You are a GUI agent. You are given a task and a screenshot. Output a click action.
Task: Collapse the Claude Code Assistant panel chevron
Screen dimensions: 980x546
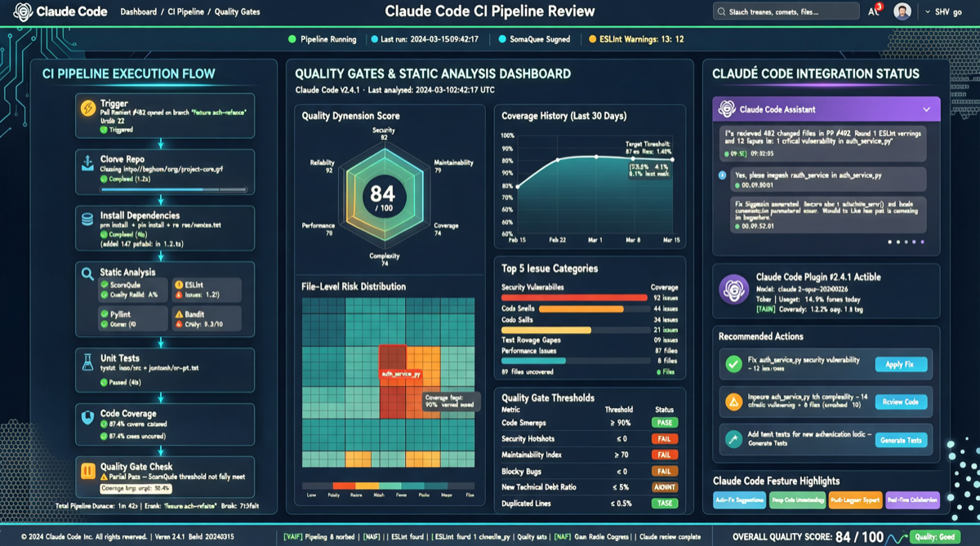click(x=926, y=109)
